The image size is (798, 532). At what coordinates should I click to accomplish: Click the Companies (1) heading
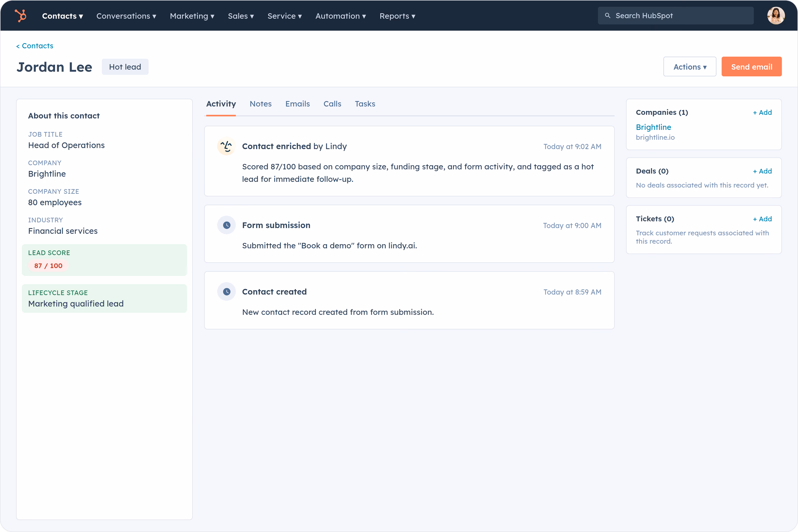(662, 112)
